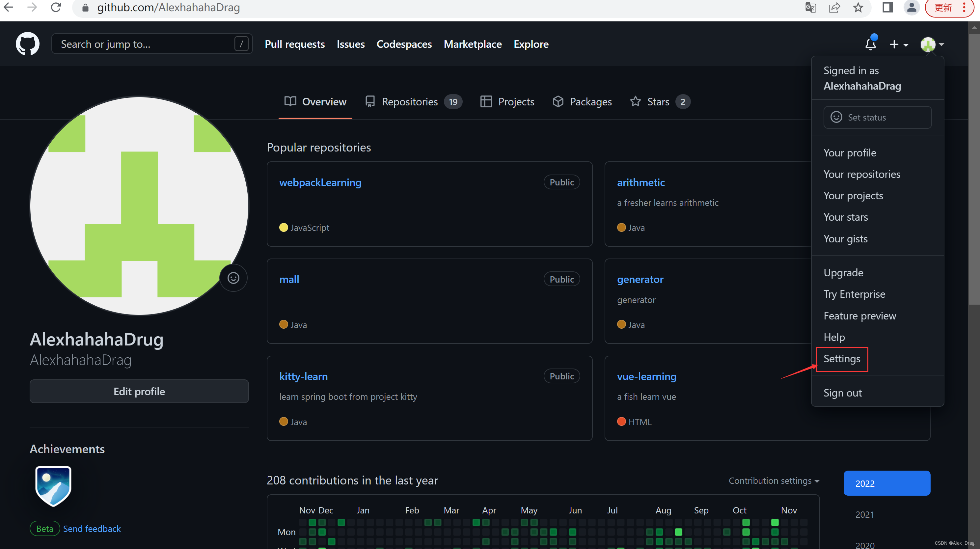Image resolution: width=980 pixels, height=549 pixels.
Task: Click the browser forward arrow
Action: click(x=32, y=8)
